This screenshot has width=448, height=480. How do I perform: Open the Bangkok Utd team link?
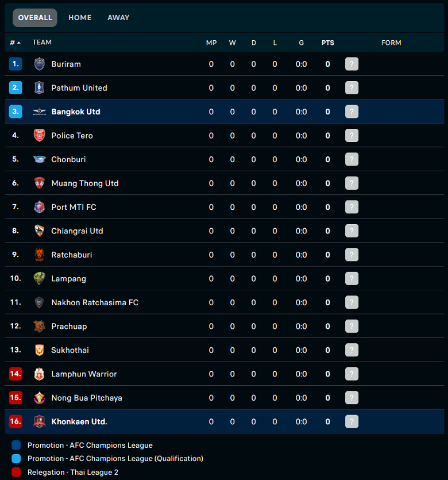(76, 112)
